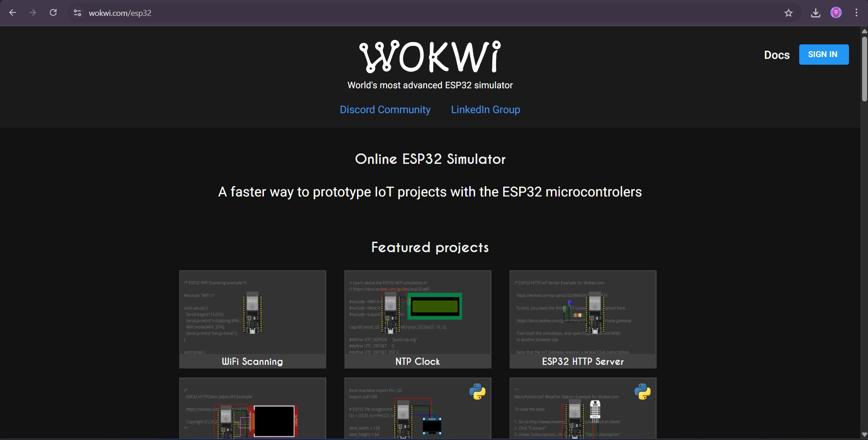The width and height of the screenshot is (868, 440).
Task: Open the browser downloads icon
Action: 816,13
